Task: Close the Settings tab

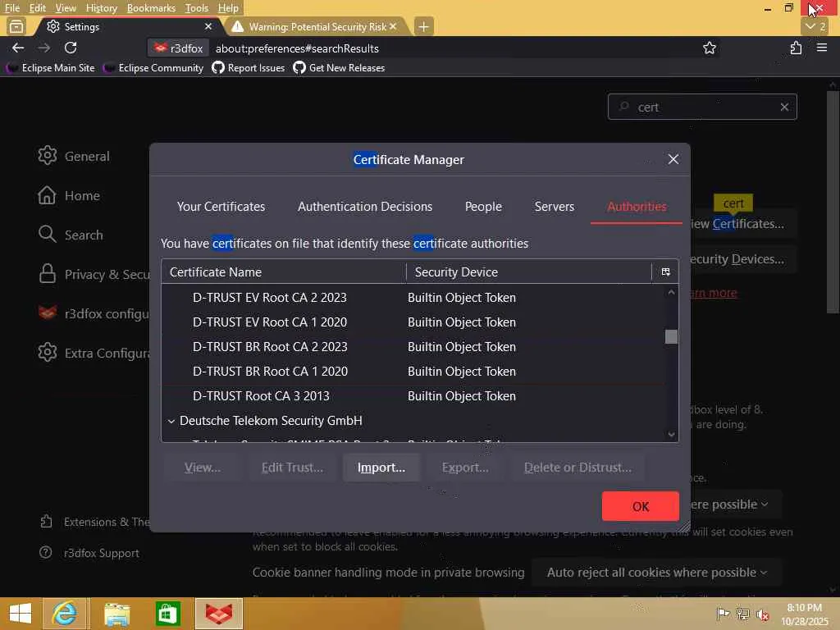Action: click(208, 26)
